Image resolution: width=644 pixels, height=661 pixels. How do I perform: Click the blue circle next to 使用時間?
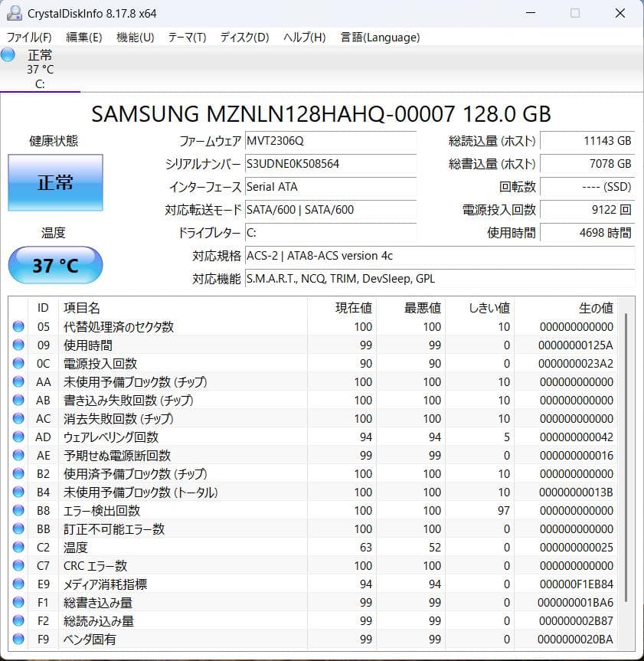pos(18,345)
